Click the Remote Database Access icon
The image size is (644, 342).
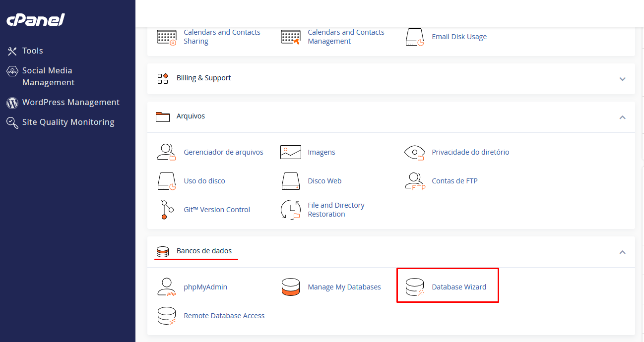pos(167,316)
